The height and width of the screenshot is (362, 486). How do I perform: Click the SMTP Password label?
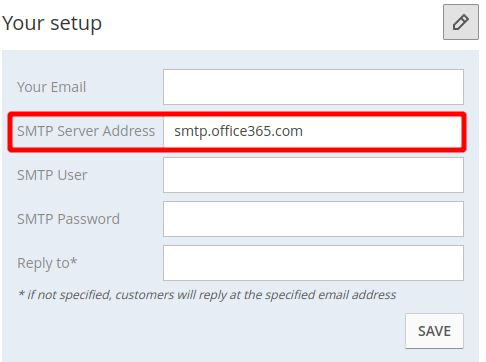pyautogui.click(x=68, y=219)
